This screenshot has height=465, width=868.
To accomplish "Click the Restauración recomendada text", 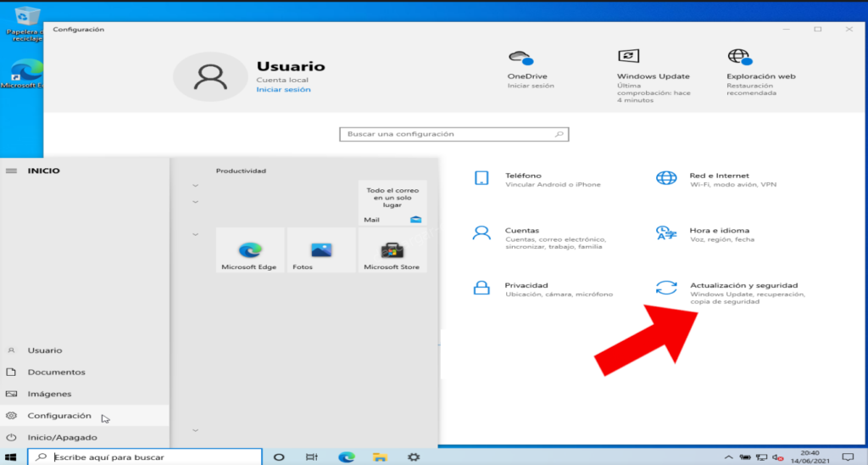I will pos(752,89).
